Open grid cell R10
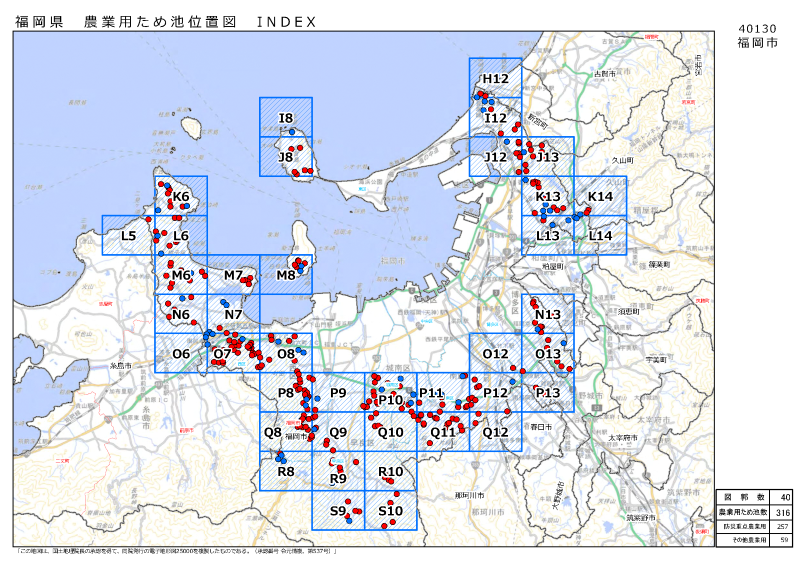 tap(391, 471)
